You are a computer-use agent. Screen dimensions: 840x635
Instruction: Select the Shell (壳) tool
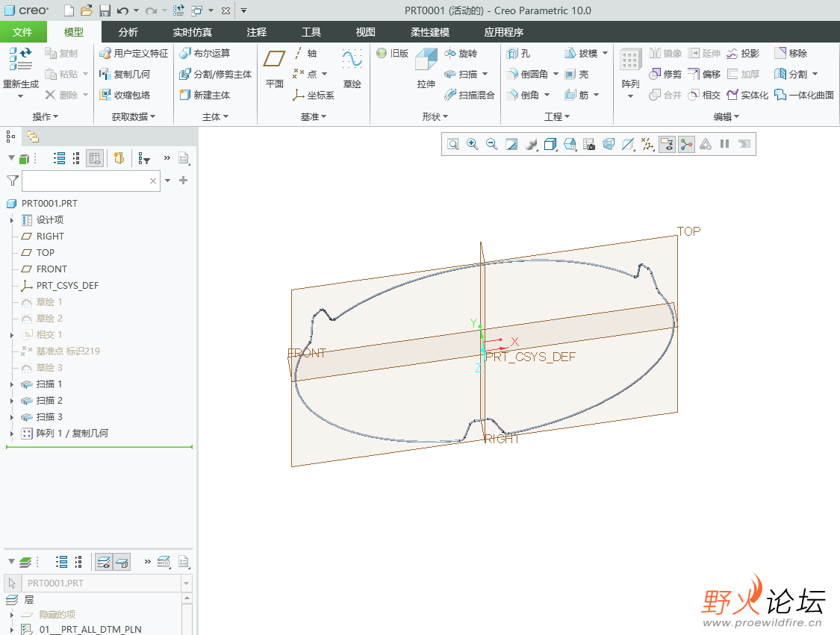577,74
